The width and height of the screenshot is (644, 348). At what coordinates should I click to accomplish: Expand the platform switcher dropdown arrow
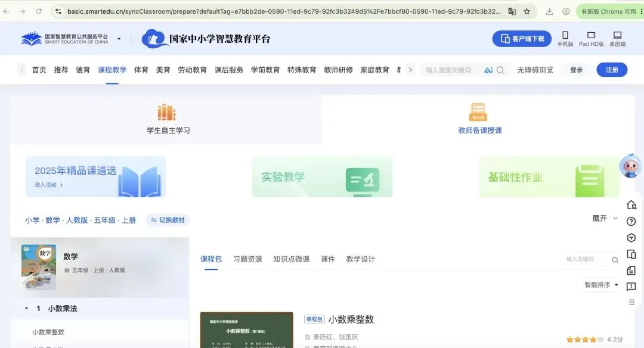(119, 39)
